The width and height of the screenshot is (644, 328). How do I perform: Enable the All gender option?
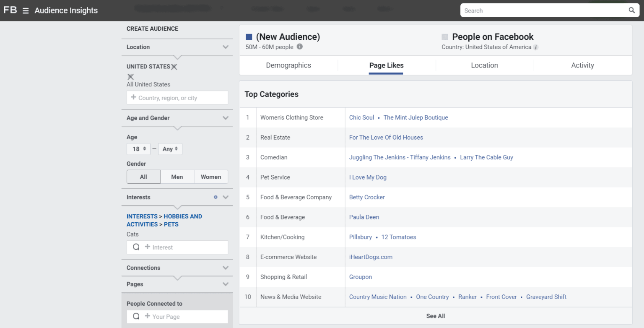pyautogui.click(x=143, y=177)
